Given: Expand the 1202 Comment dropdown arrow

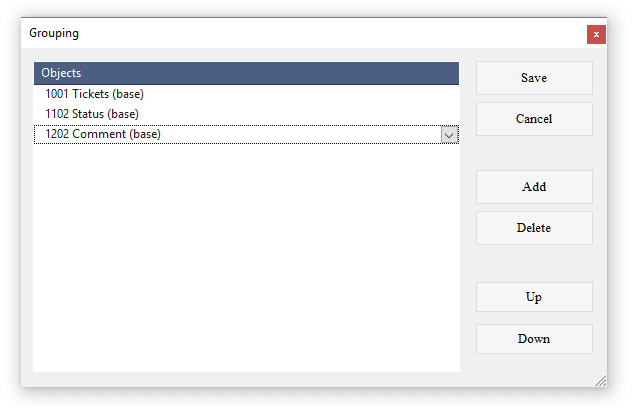Looking at the screenshot, I should (450, 134).
